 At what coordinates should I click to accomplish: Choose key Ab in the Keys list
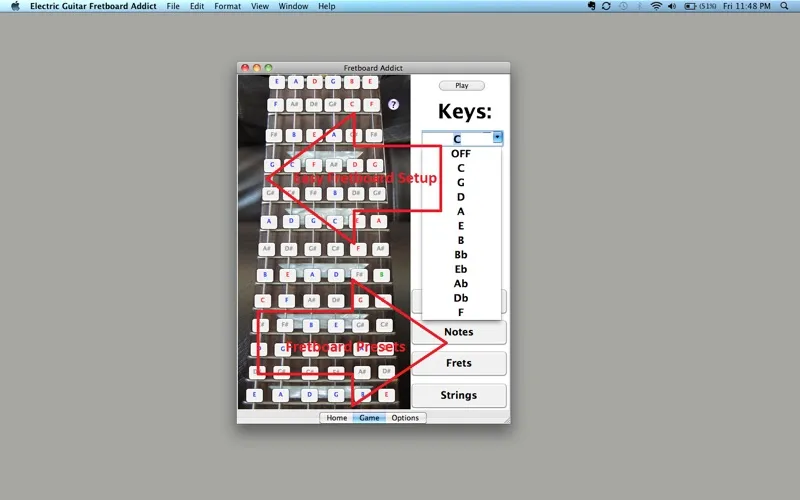click(x=461, y=284)
